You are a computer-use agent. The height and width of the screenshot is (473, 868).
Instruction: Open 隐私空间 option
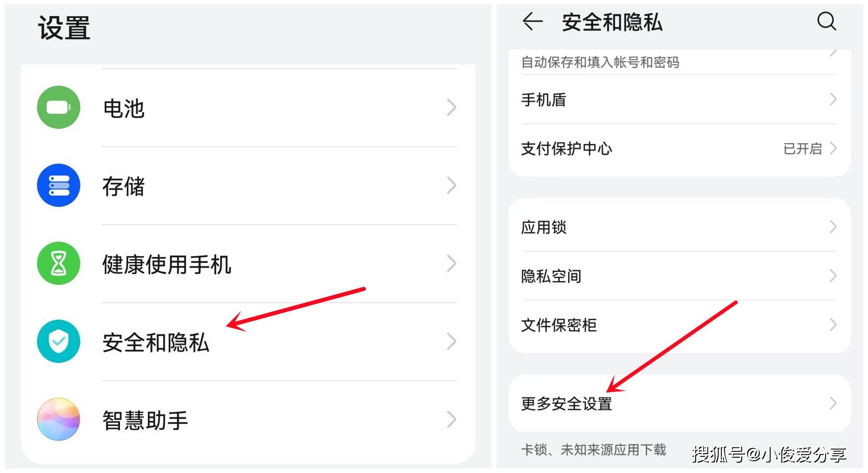click(x=551, y=276)
